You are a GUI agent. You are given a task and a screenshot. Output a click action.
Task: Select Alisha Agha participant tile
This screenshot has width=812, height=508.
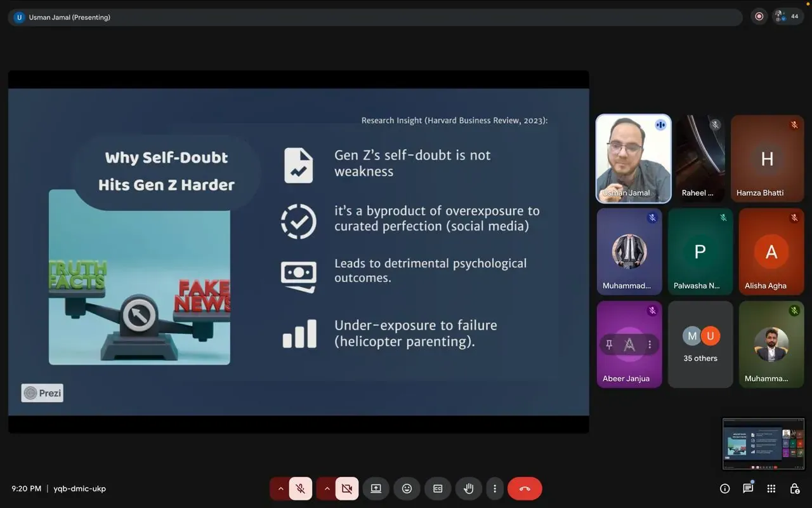[x=771, y=251]
